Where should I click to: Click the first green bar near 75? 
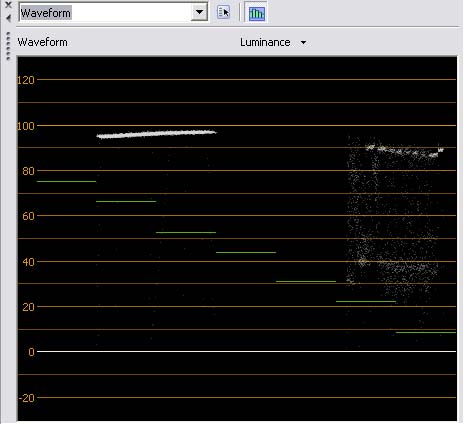coord(66,181)
